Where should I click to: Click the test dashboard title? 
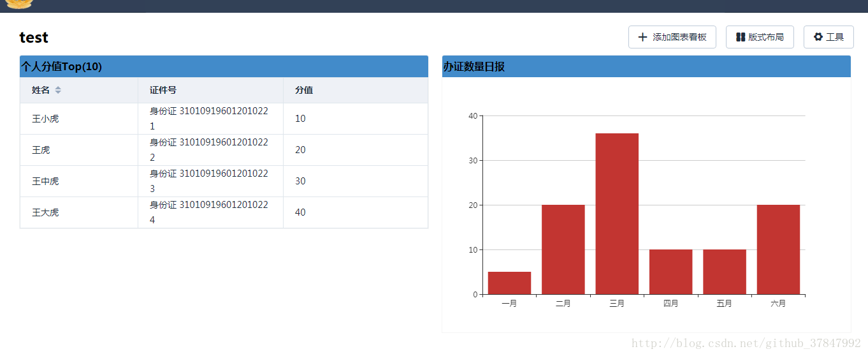[34, 38]
